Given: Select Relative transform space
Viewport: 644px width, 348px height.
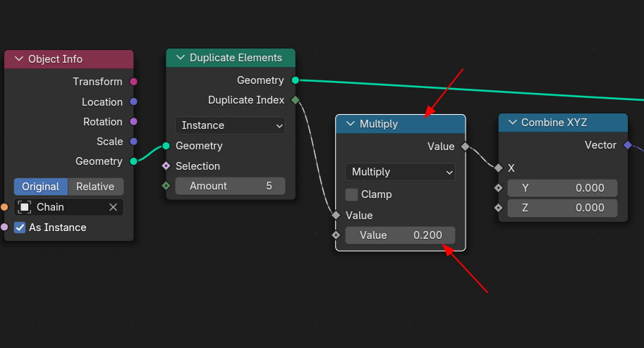Looking at the screenshot, I should pos(95,187).
